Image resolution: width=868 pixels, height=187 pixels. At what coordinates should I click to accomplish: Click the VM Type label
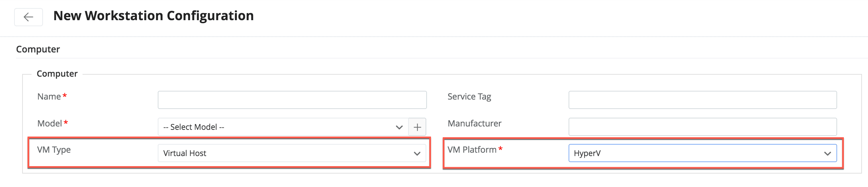pos(54,150)
